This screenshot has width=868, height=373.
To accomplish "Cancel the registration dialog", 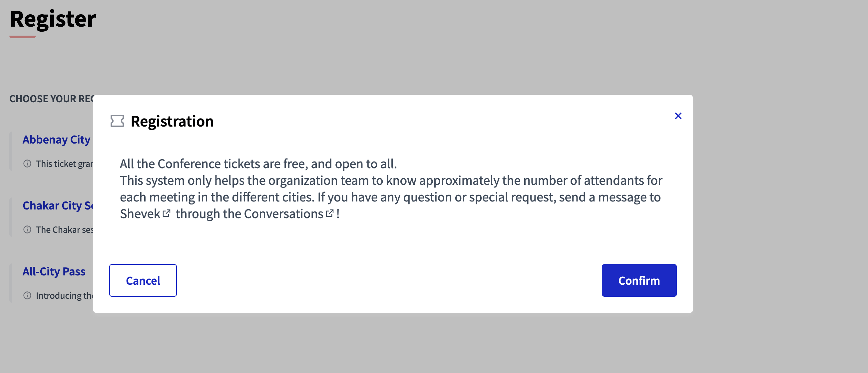I will (x=143, y=280).
